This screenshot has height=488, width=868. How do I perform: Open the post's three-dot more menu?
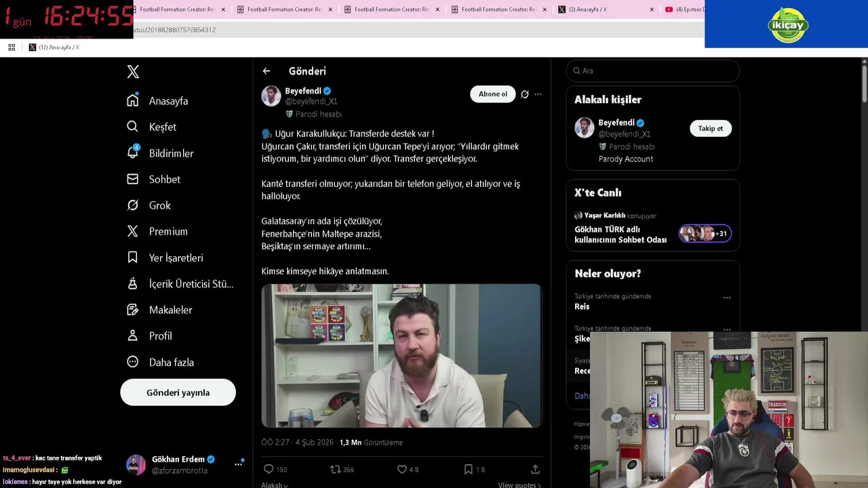click(x=538, y=94)
